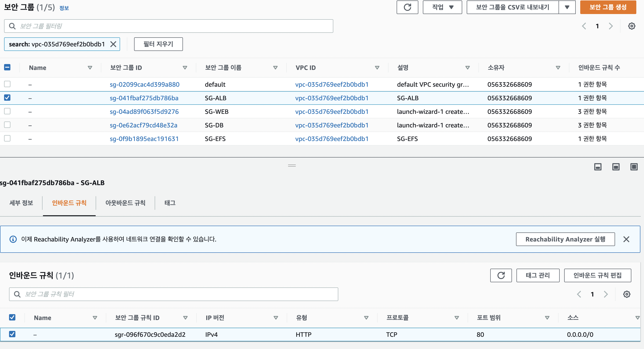Switch to the 아웃바운드 규칙 tab
Image resolution: width=644 pixels, height=349 pixels.
125,203
